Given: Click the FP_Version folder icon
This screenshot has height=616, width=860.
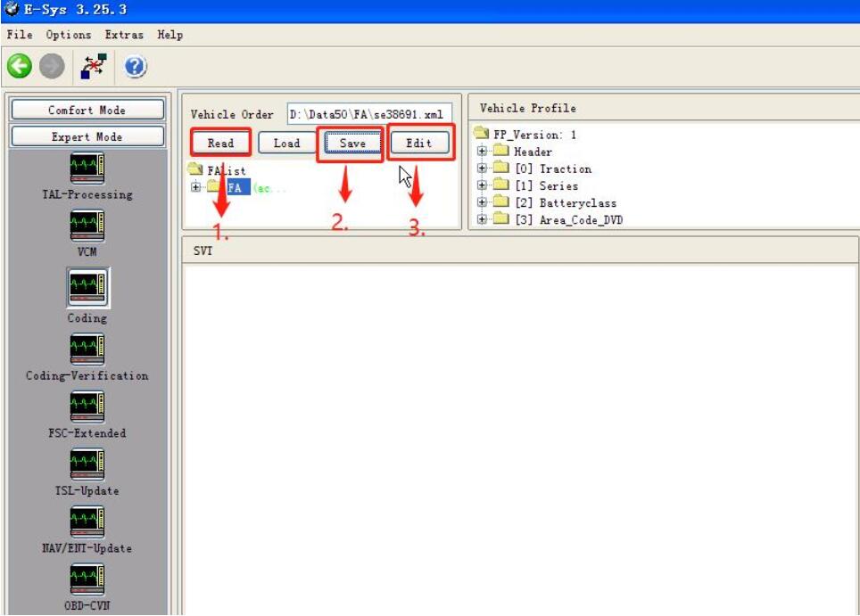Looking at the screenshot, I should pos(481,133).
